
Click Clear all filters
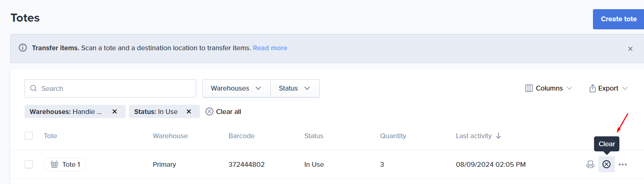(223, 111)
